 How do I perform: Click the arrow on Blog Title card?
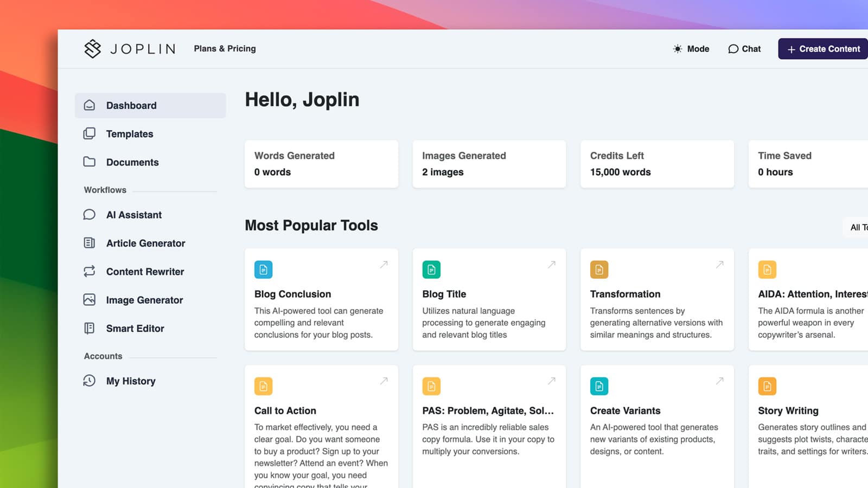click(x=552, y=265)
